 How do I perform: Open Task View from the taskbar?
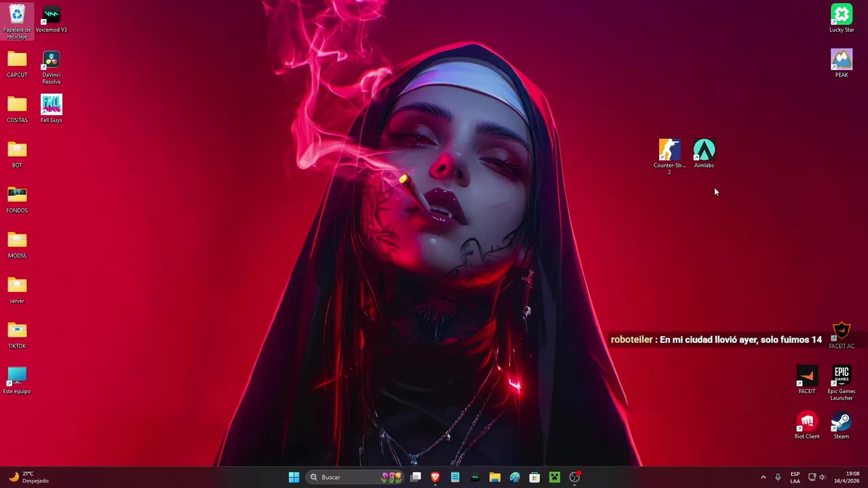coord(416,477)
